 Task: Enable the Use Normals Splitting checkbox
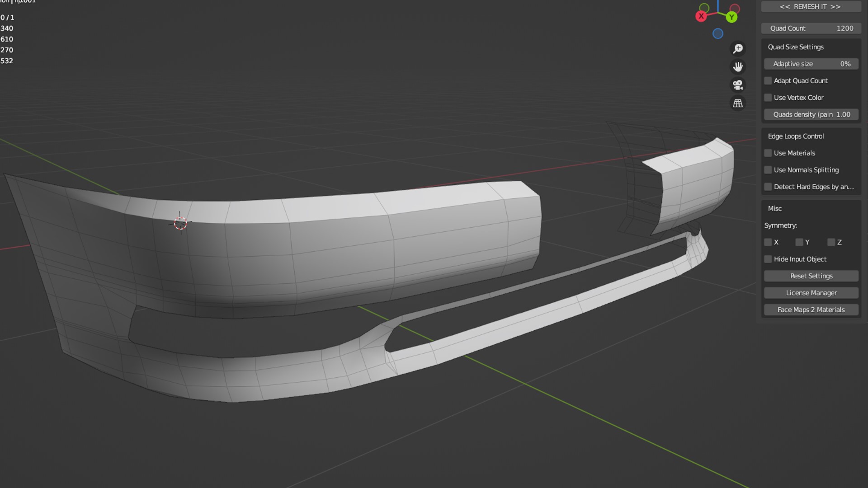768,170
